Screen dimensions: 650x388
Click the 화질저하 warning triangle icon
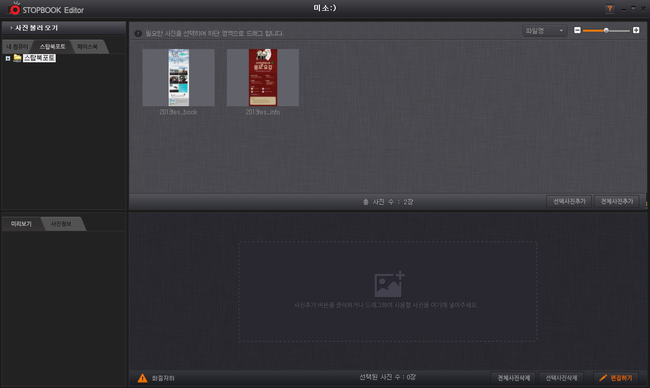pyautogui.click(x=143, y=378)
